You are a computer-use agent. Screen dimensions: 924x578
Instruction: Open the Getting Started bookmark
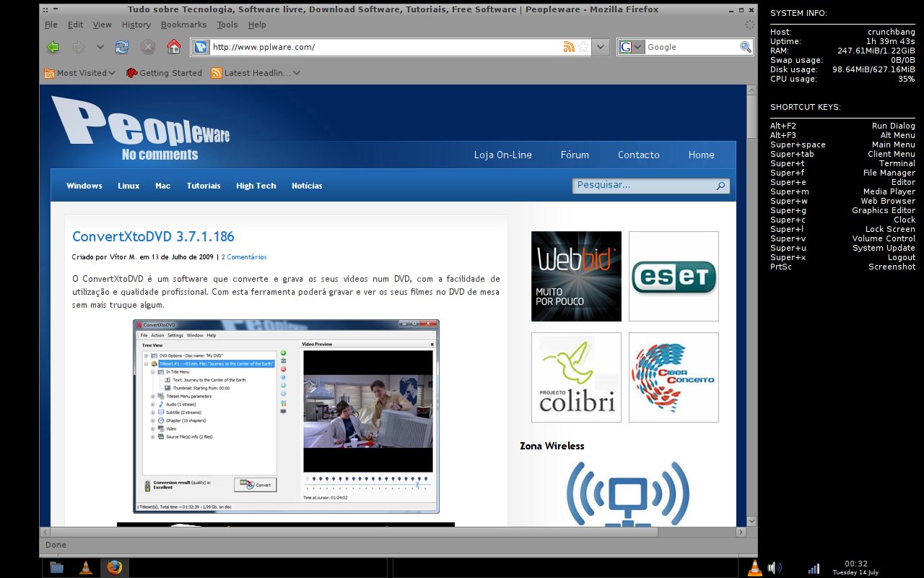coord(164,73)
